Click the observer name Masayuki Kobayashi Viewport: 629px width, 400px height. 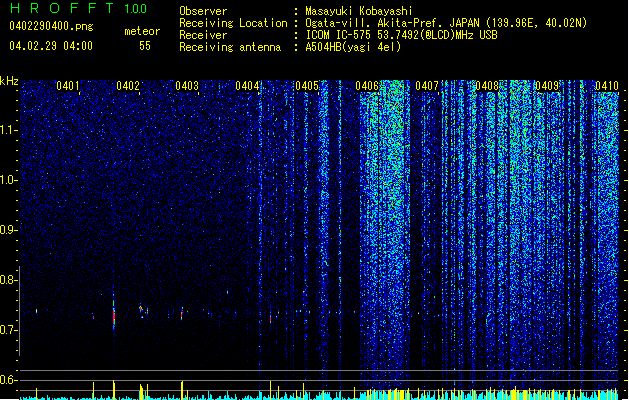pyautogui.click(x=359, y=11)
